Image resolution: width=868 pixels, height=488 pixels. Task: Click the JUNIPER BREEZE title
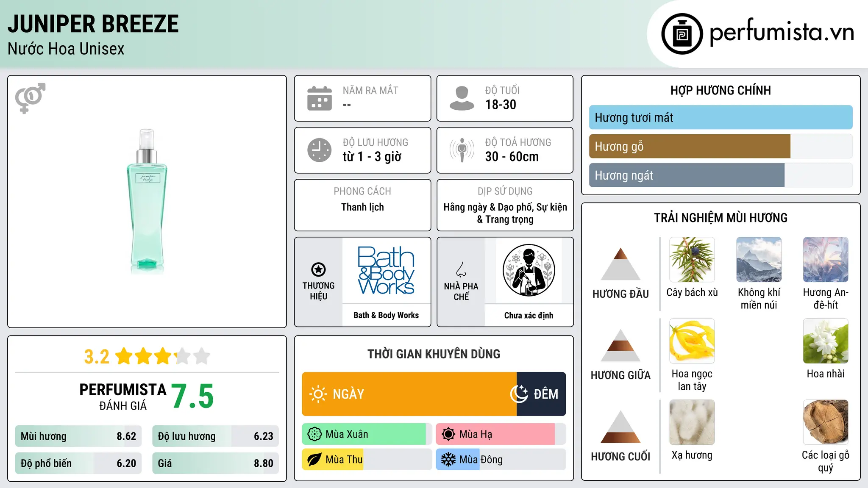(93, 24)
